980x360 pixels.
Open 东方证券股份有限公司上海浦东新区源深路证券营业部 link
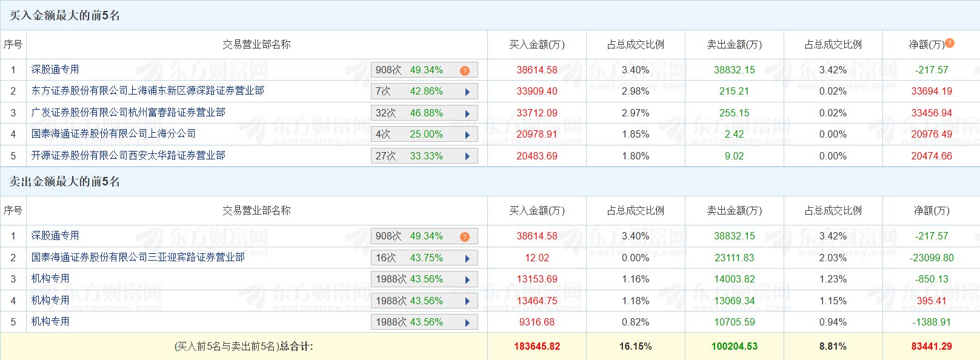point(147,91)
